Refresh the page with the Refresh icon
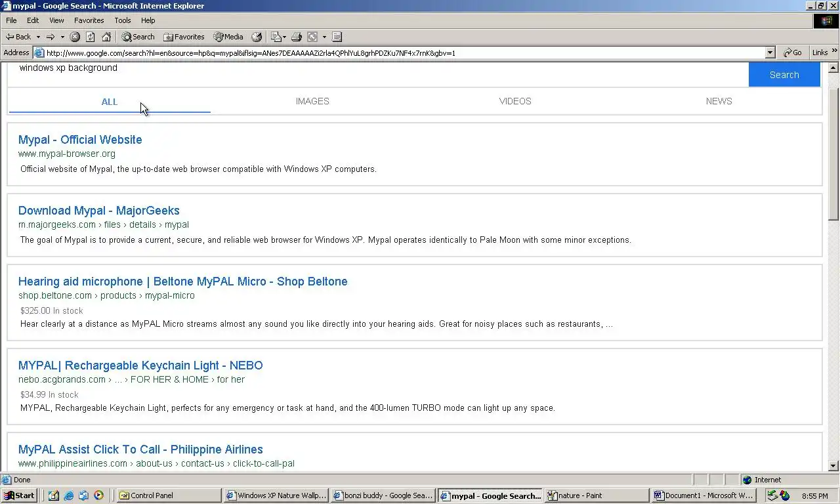Viewport: 840px width, 504px height. click(x=91, y=37)
